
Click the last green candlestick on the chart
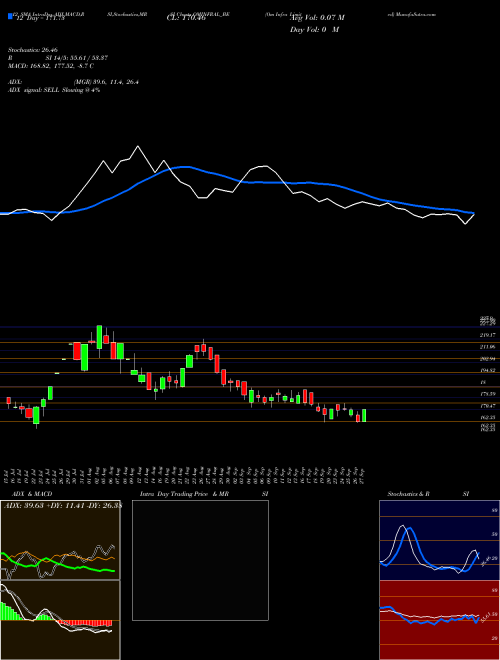(x=364, y=415)
